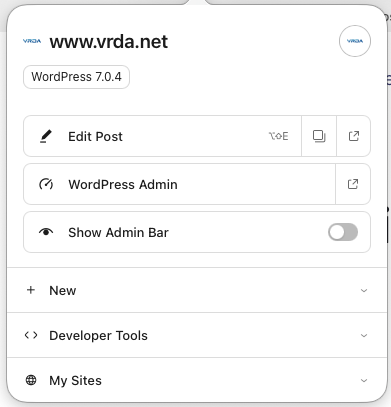Expand the My Sites section
This screenshot has height=407, width=391.
[x=197, y=380]
